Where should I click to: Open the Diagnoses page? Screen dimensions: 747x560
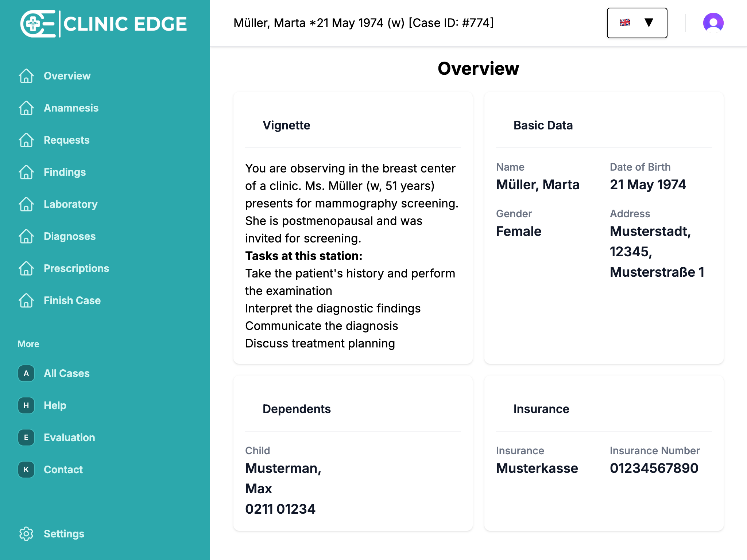[69, 236]
